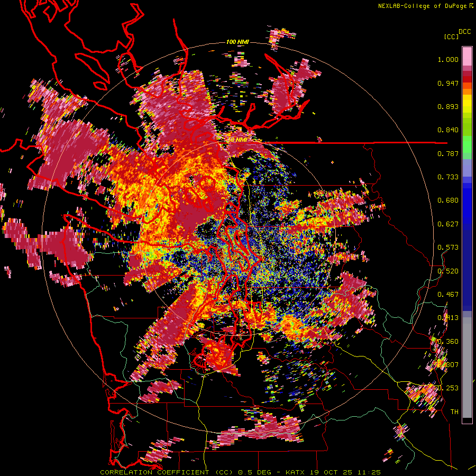Select the 0.840 scale label
Screen dimensions: 476x476
[448, 130]
